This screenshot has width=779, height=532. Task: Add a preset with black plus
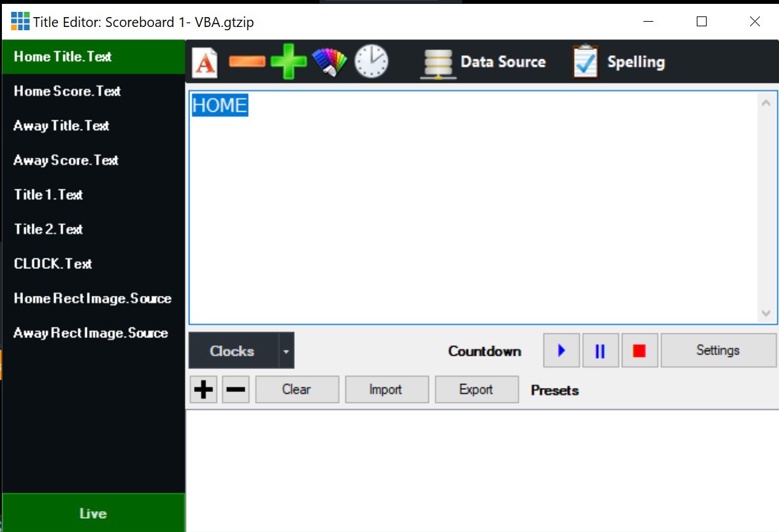pos(204,390)
